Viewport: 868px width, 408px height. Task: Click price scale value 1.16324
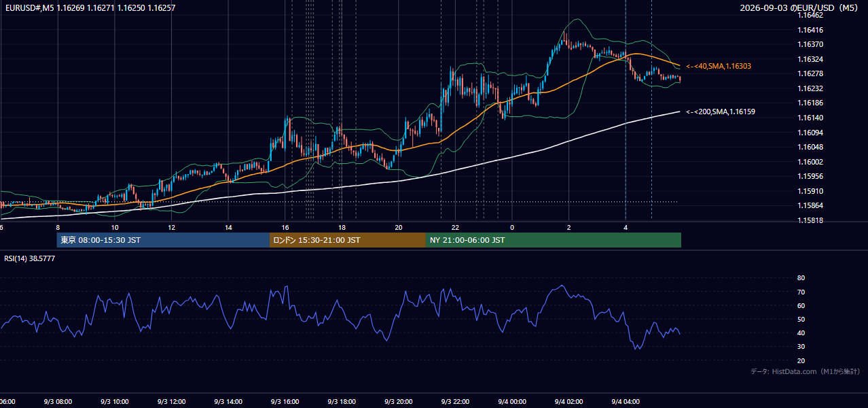pos(811,59)
